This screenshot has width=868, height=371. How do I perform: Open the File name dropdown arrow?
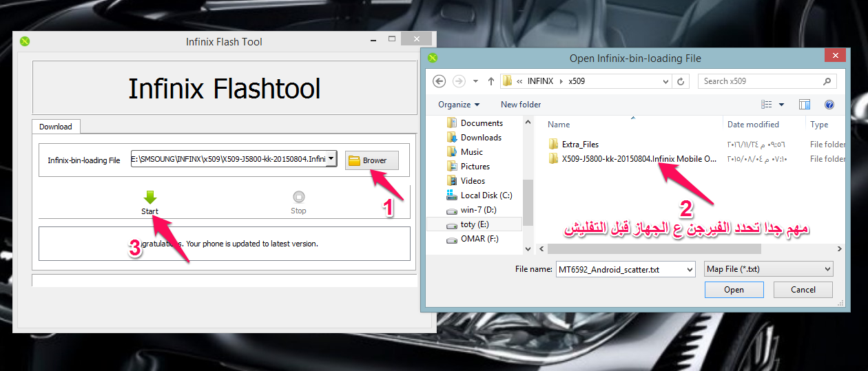tap(689, 269)
